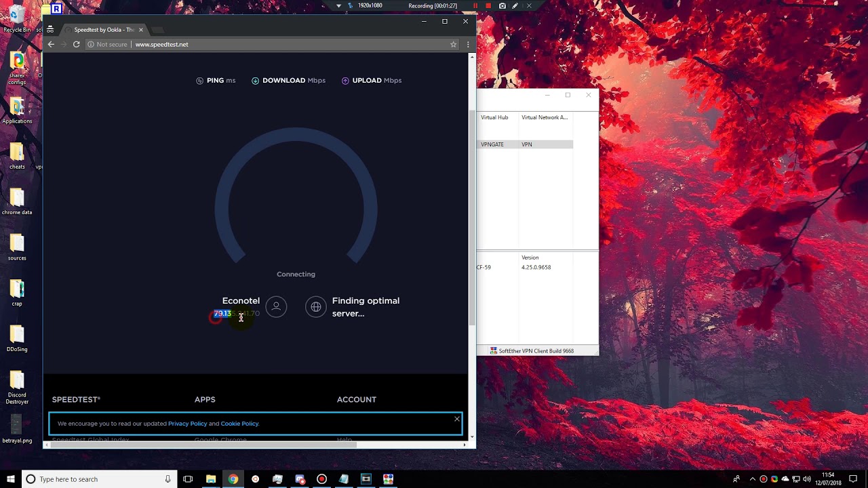Select the Speedtest by Ookla tab
Image resolution: width=868 pixels, height=488 pixels.
click(x=104, y=30)
